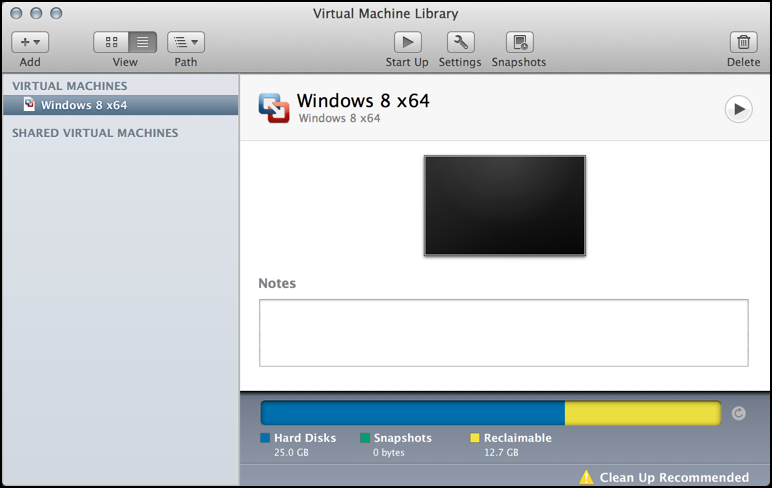Open the Snapshots toolbar icon
This screenshot has width=772, height=488.
tap(519, 42)
